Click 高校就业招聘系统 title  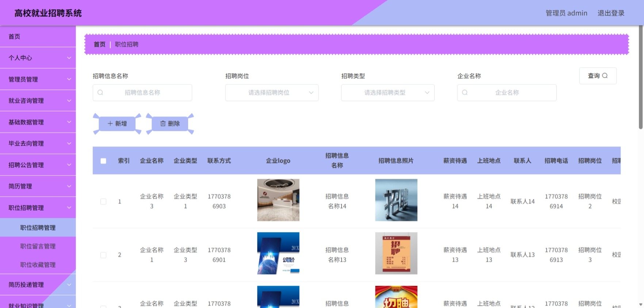tap(48, 13)
